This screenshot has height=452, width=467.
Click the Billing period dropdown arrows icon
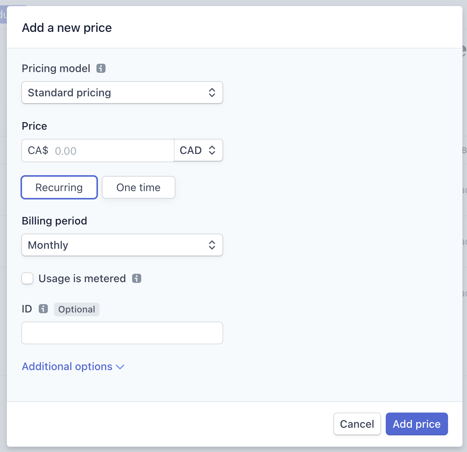212,245
